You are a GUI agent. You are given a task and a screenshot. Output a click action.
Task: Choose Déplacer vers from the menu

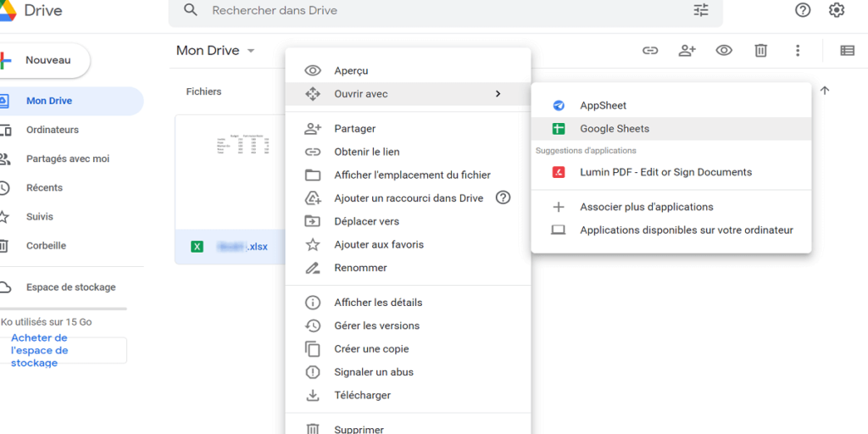[x=408, y=221]
